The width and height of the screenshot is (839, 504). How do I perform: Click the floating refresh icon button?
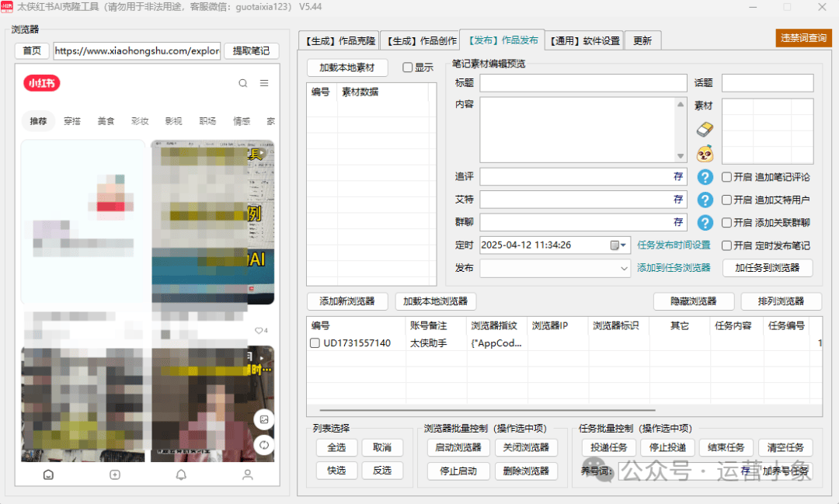point(264,445)
